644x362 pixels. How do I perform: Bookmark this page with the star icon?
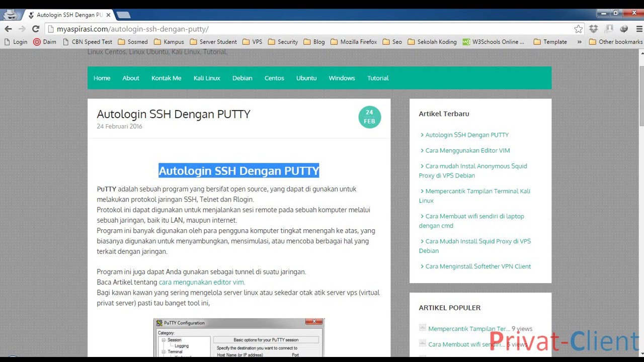(x=579, y=29)
